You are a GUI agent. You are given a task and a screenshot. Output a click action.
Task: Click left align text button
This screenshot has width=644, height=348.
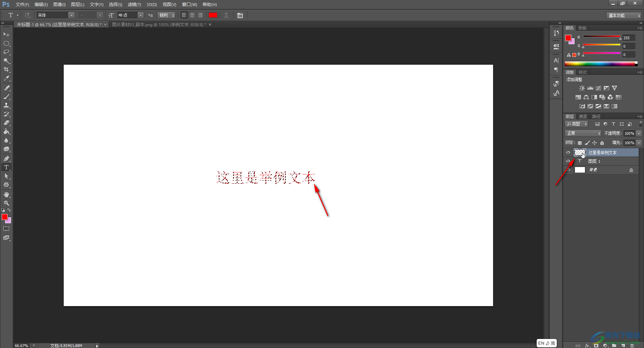coord(184,15)
